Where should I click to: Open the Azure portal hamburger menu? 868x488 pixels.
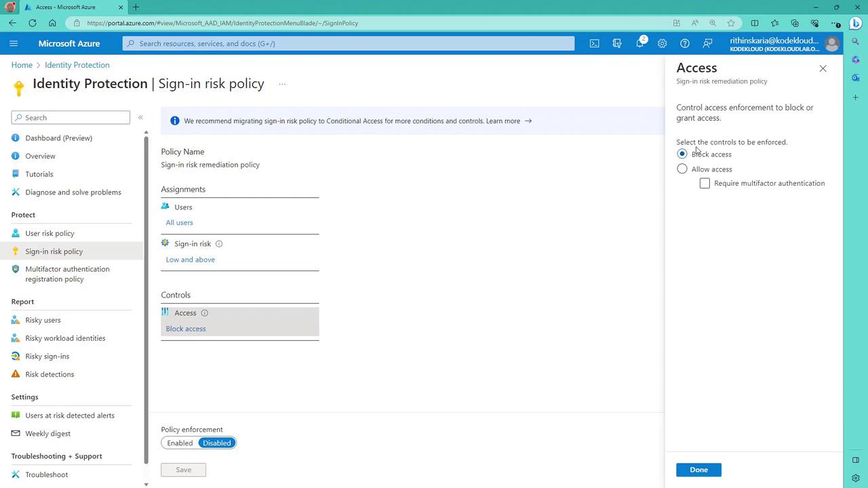14,43
